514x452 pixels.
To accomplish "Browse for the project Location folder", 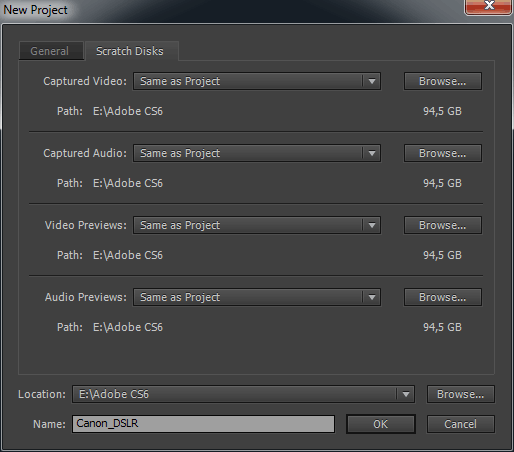I will click(461, 394).
